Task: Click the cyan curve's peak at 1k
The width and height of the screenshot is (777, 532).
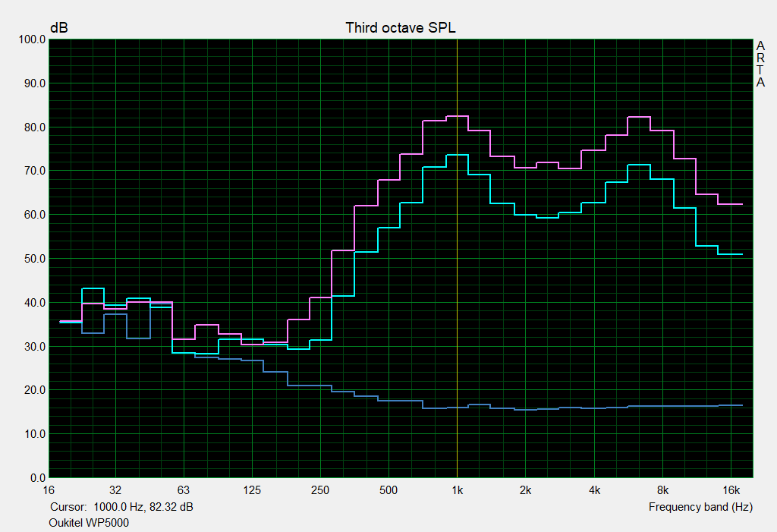Action: [x=457, y=155]
